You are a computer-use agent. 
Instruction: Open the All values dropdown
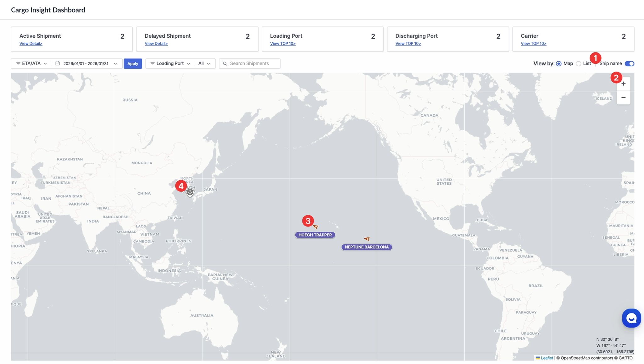point(204,63)
